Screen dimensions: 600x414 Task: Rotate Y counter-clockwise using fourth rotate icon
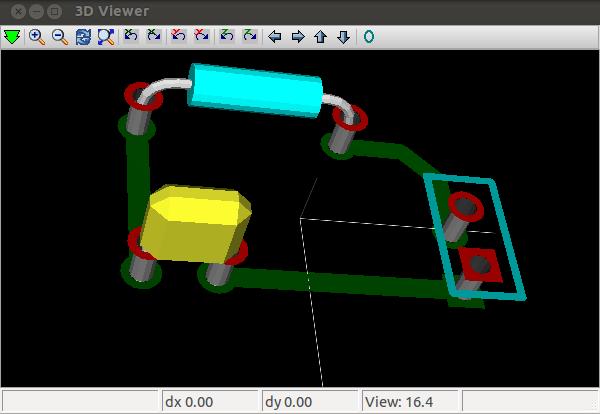pos(201,37)
